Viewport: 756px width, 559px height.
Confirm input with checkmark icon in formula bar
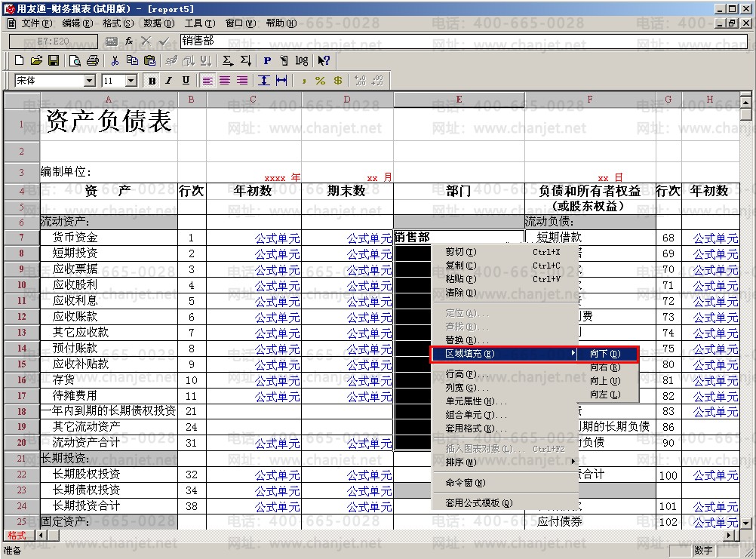164,41
